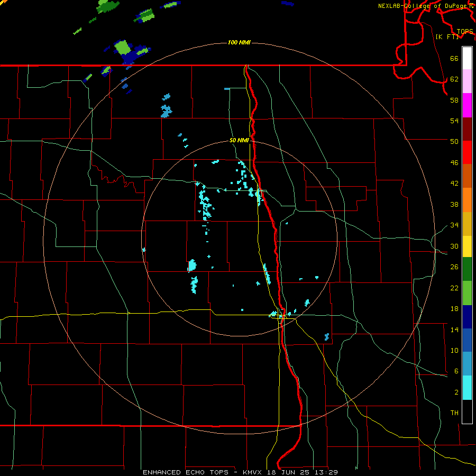The width and height of the screenshot is (476, 476).
Task: Click the navy blue legend swatch
Action: pyautogui.click(x=467, y=317)
